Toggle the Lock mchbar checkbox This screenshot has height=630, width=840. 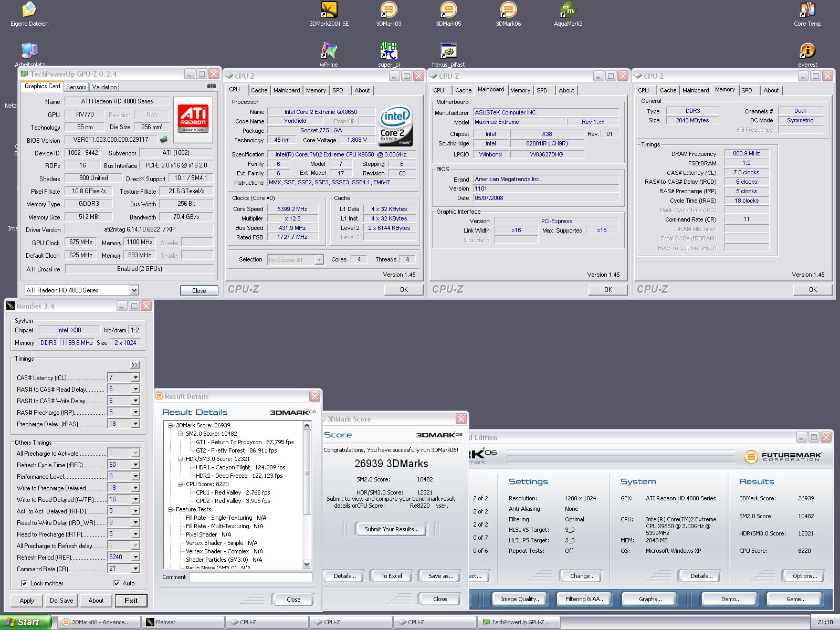click(x=24, y=583)
